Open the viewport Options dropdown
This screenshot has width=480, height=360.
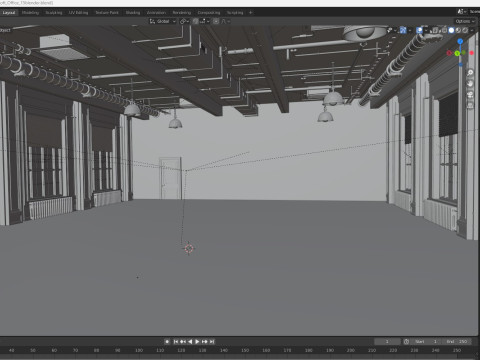click(x=465, y=21)
